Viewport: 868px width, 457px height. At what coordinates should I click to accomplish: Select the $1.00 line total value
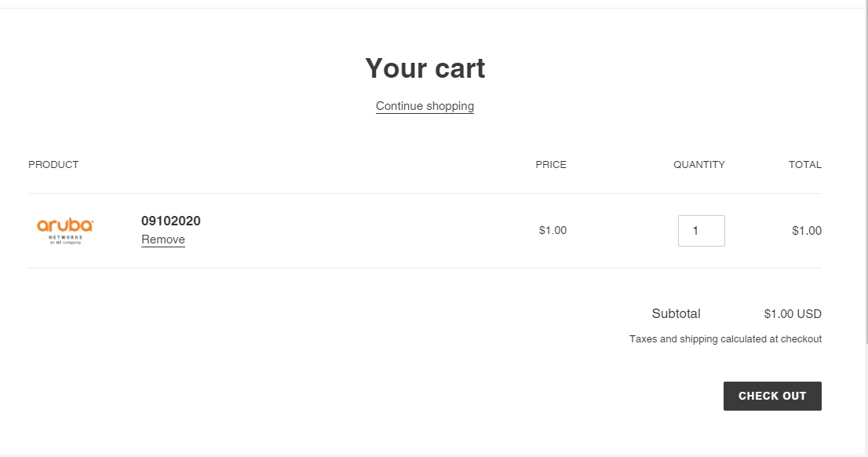coord(807,230)
